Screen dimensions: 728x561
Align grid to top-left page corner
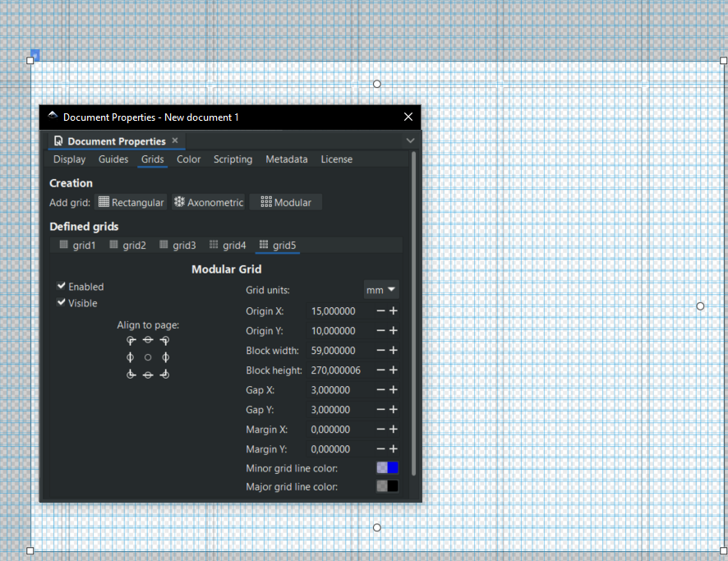(x=131, y=341)
